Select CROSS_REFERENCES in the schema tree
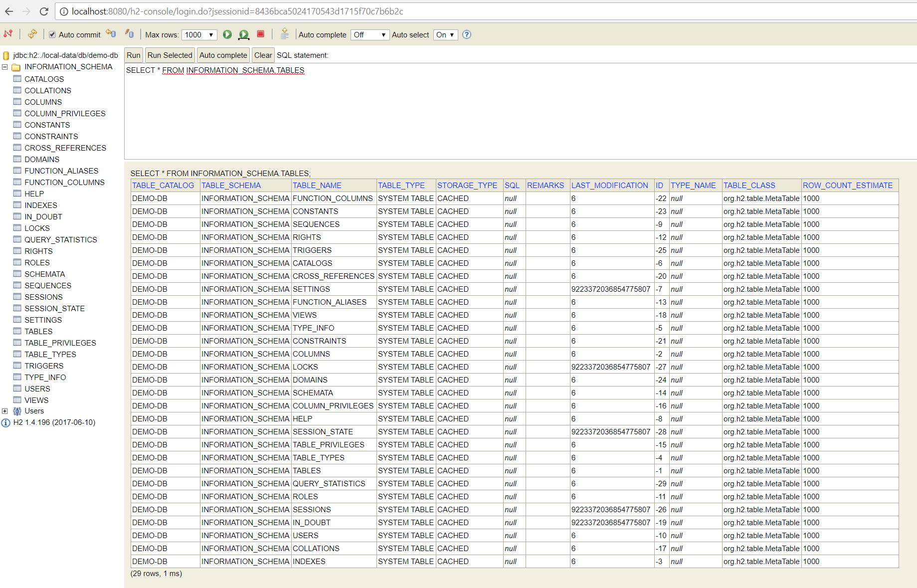The width and height of the screenshot is (917, 588). (65, 148)
